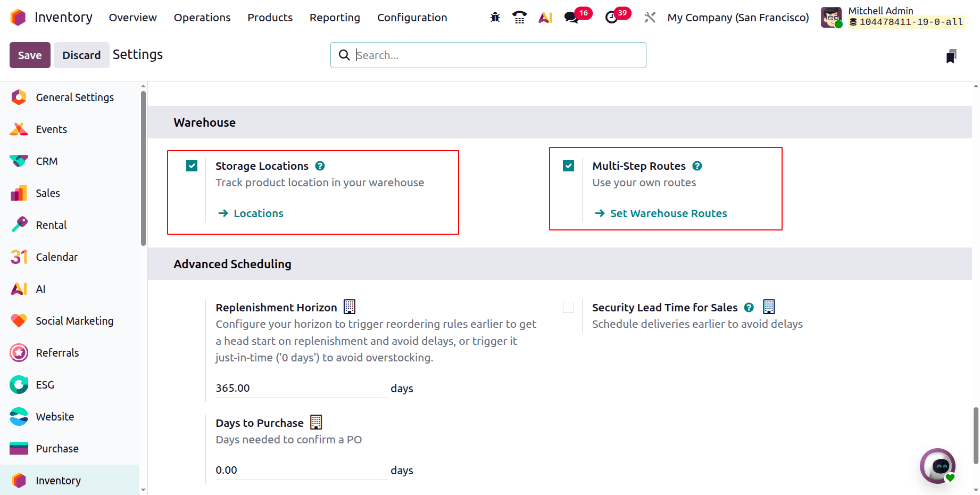Uncheck the Multi-Step Routes option
The height and width of the screenshot is (495, 980).
[568, 166]
